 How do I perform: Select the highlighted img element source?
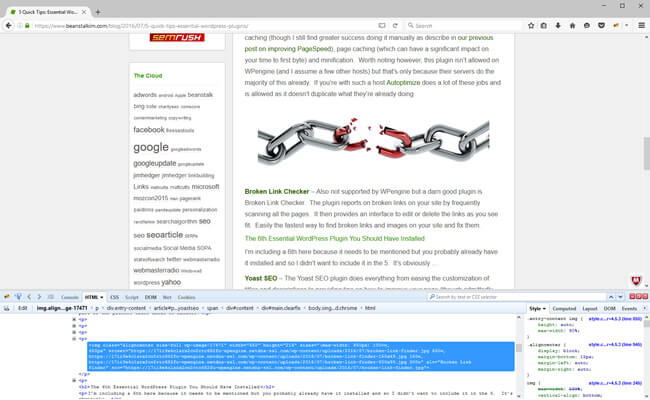pos(301,356)
